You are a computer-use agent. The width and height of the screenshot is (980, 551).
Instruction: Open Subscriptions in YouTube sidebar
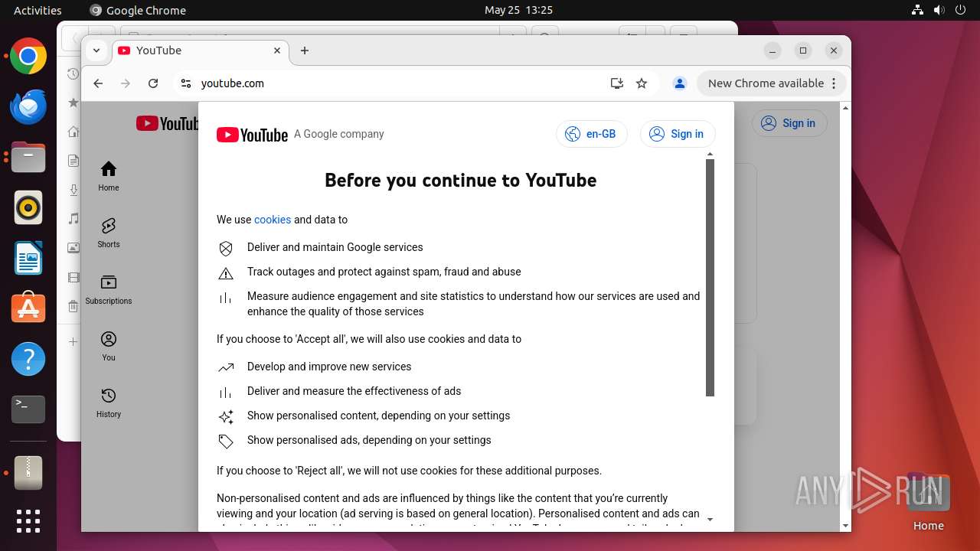point(109,289)
